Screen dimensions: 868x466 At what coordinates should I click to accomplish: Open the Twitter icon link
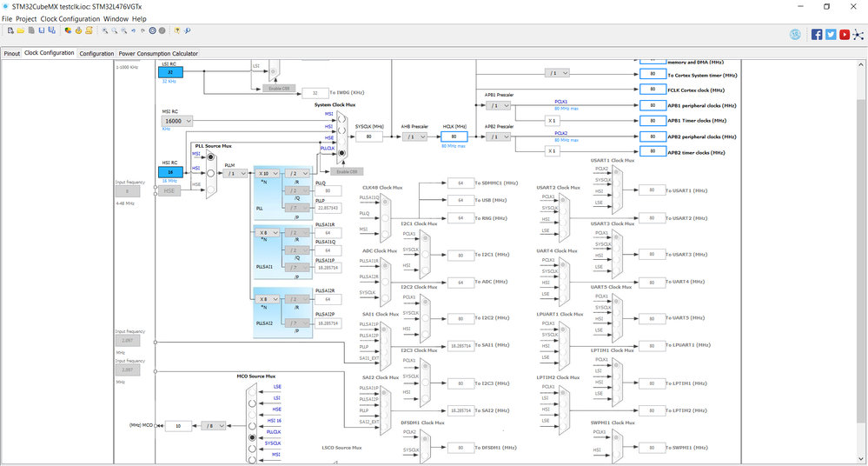click(831, 35)
